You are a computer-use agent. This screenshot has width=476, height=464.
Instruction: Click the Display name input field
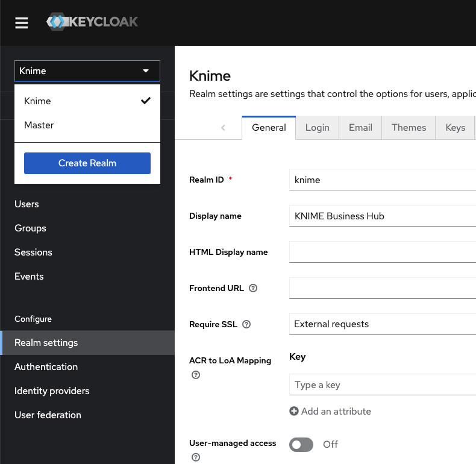pos(382,216)
